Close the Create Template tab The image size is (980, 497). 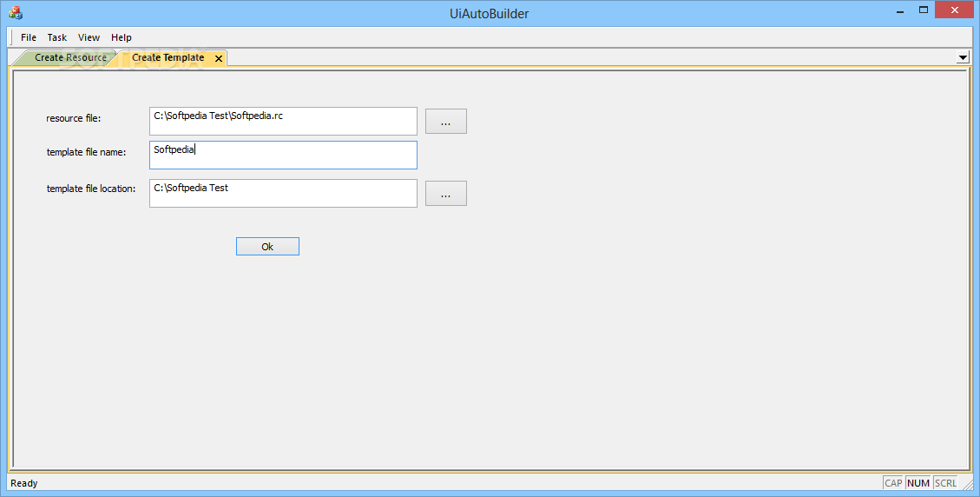219,58
